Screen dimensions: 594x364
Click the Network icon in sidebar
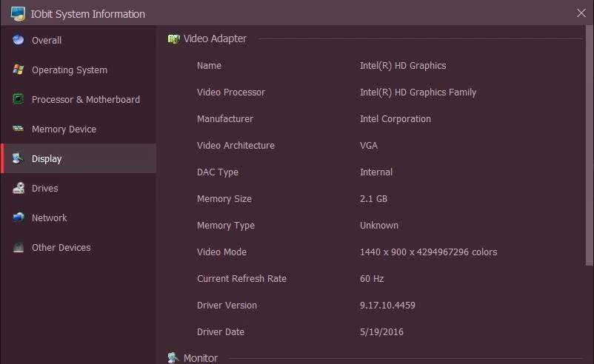point(19,218)
